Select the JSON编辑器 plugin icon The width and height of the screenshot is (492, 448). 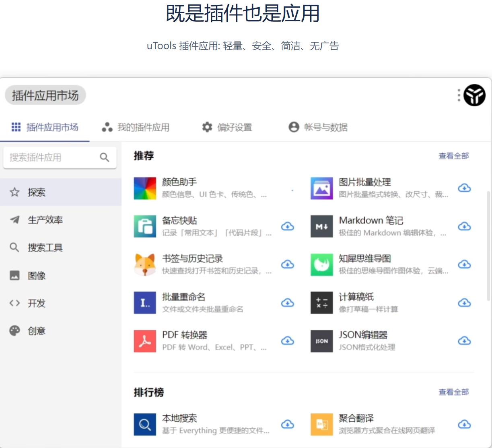tap(321, 341)
